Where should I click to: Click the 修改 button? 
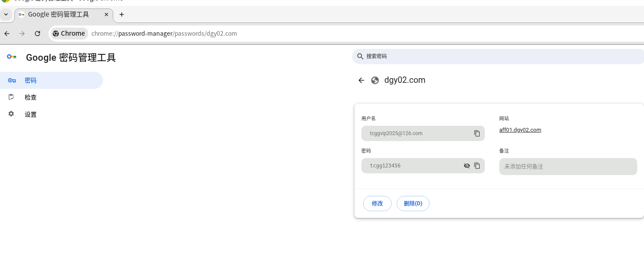(377, 204)
